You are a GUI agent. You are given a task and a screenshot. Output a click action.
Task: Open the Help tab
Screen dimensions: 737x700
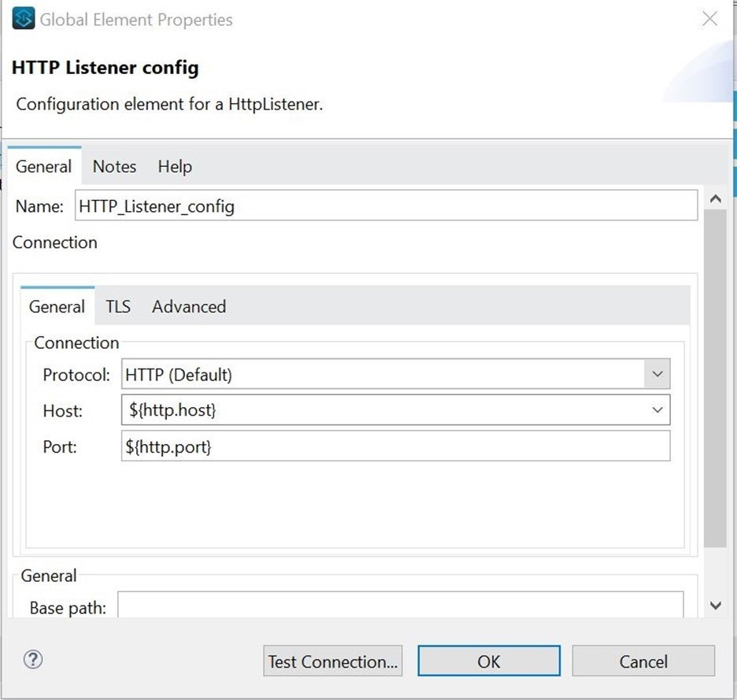click(x=175, y=166)
